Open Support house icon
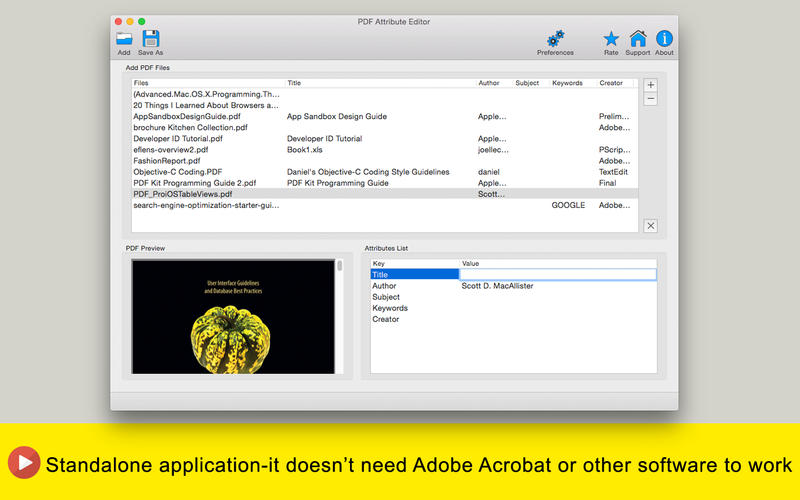The height and width of the screenshot is (500, 800). (638, 39)
